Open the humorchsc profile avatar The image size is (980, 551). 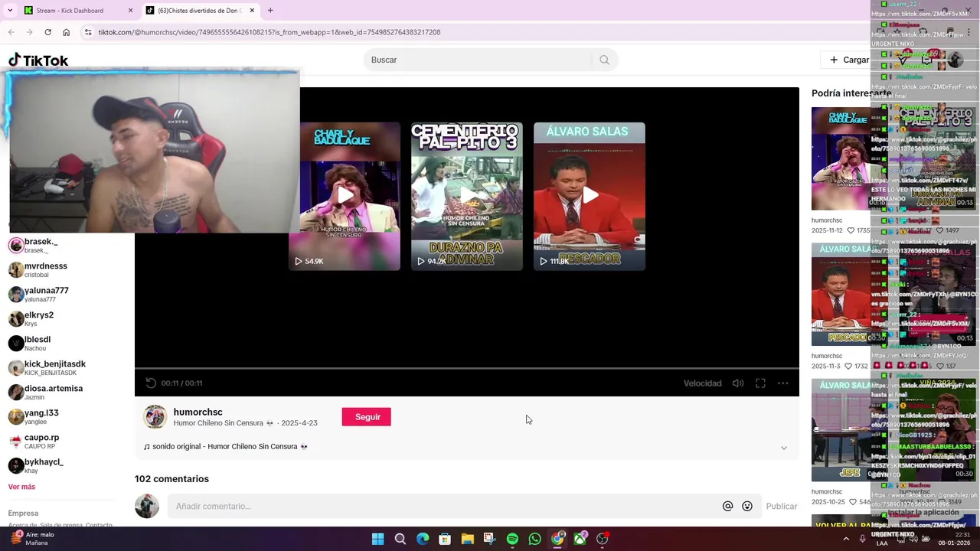coord(155,416)
